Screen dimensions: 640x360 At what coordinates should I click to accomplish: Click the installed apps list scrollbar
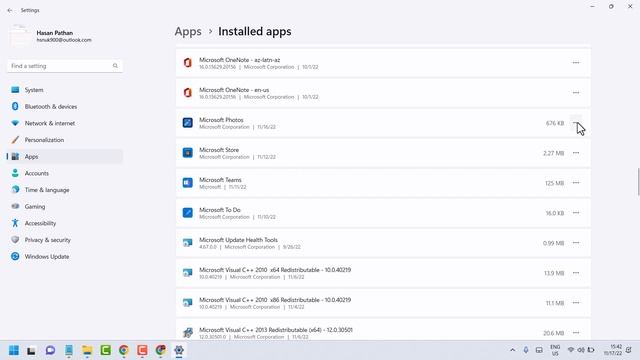(638, 182)
